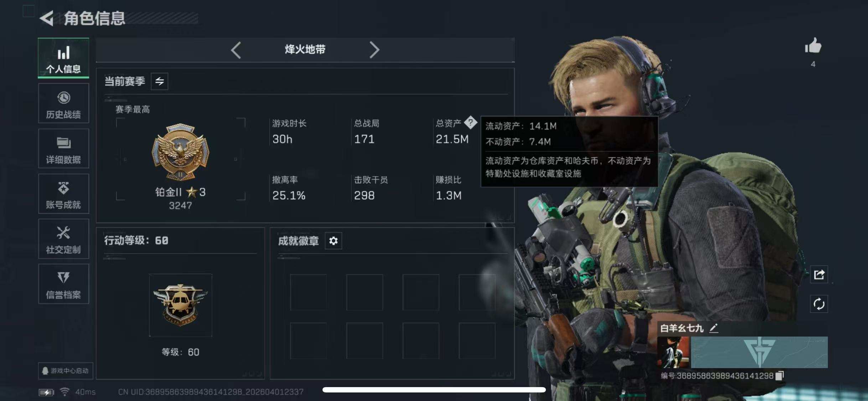The height and width of the screenshot is (401, 868).
Task: Click the 总资产 question mark help icon
Action: point(470,123)
